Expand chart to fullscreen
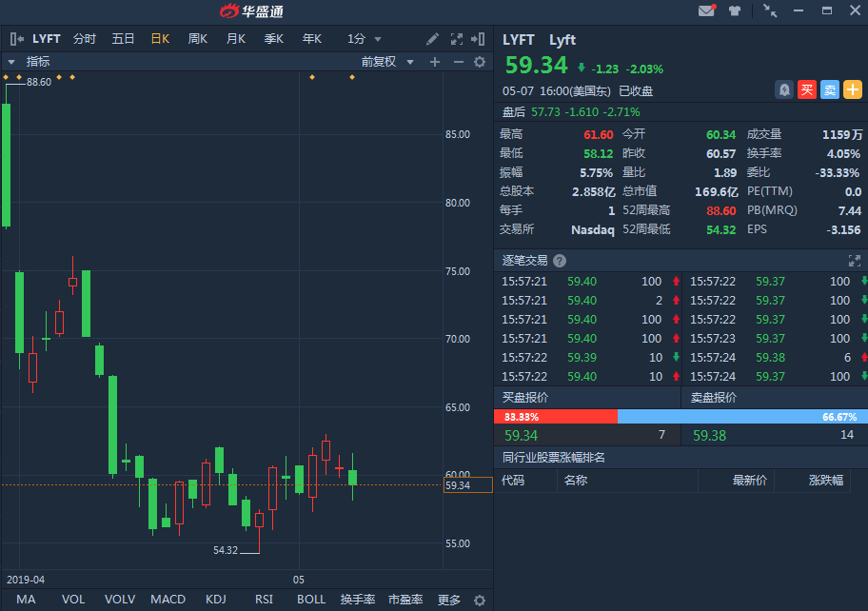 coord(457,39)
